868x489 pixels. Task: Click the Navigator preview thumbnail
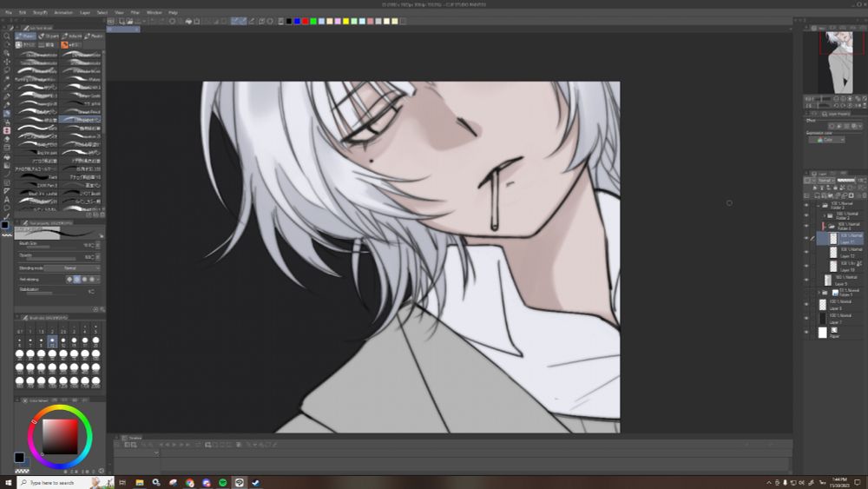[837, 63]
